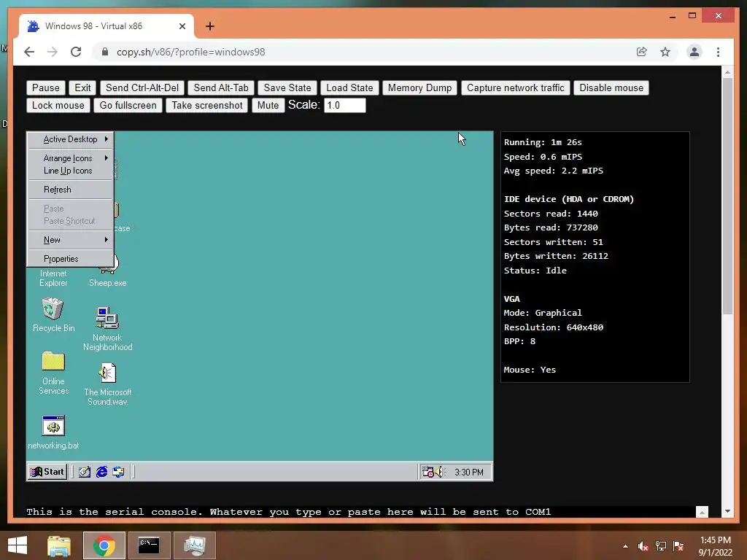
Task: Click the Pause emulator button
Action: 46,87
